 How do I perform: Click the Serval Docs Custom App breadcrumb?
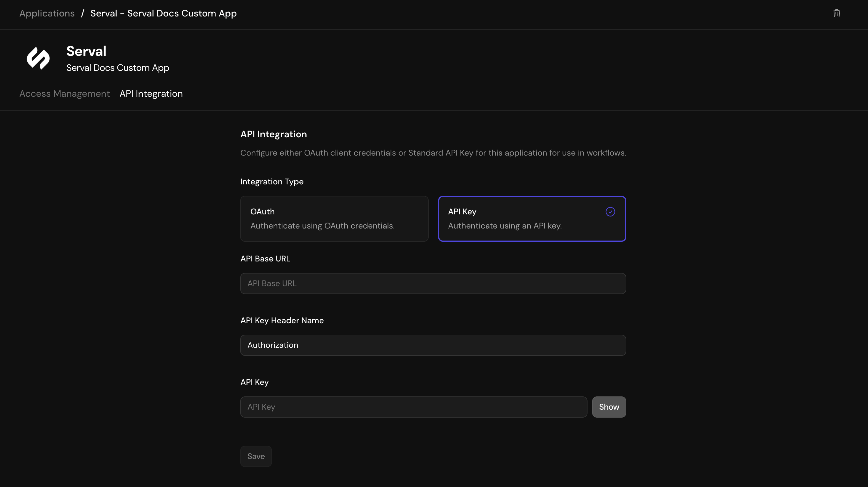tap(163, 14)
